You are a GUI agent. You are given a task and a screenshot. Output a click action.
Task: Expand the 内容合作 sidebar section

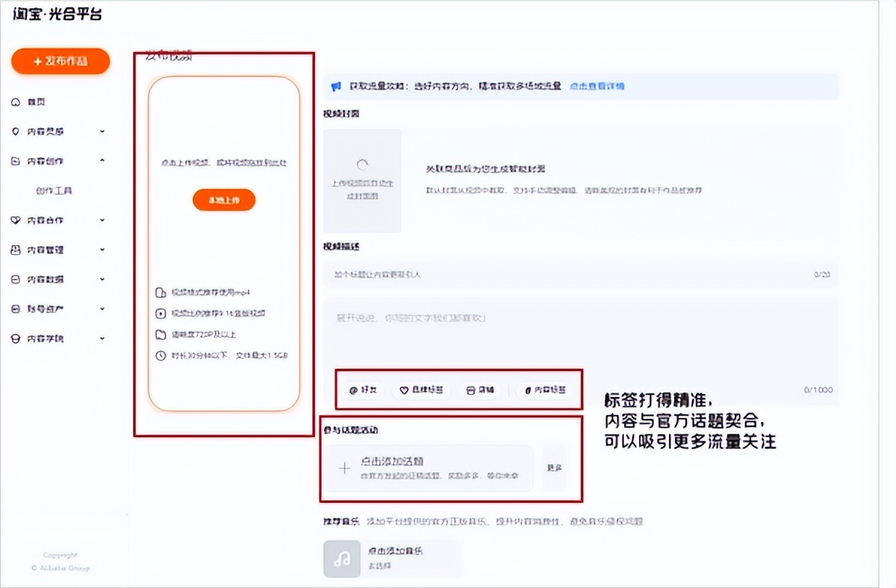[x=102, y=220]
